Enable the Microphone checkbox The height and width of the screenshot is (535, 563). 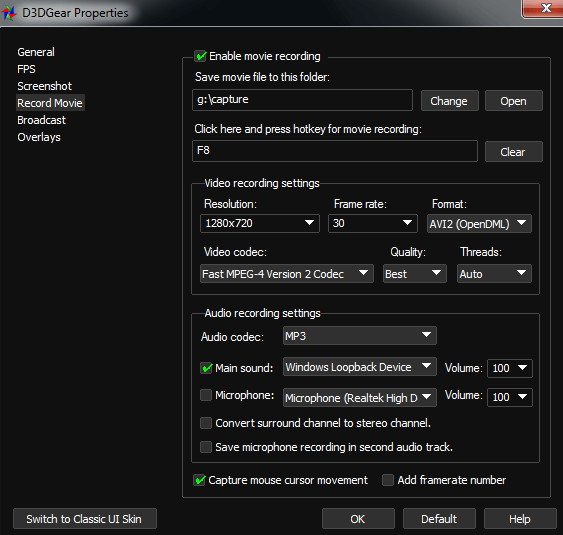tap(206, 395)
